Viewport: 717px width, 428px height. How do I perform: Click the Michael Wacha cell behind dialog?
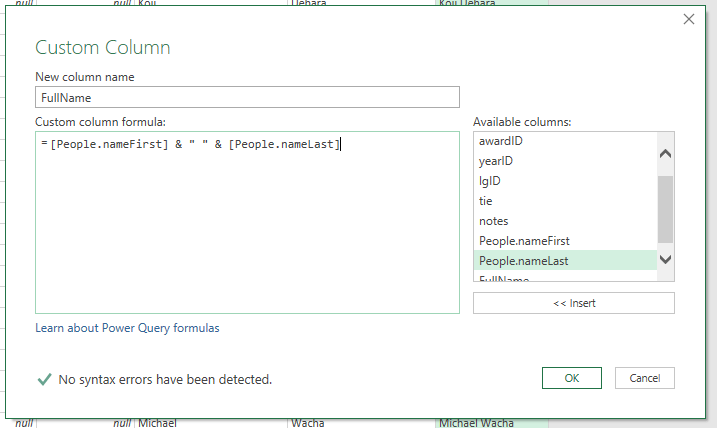[x=476, y=423]
